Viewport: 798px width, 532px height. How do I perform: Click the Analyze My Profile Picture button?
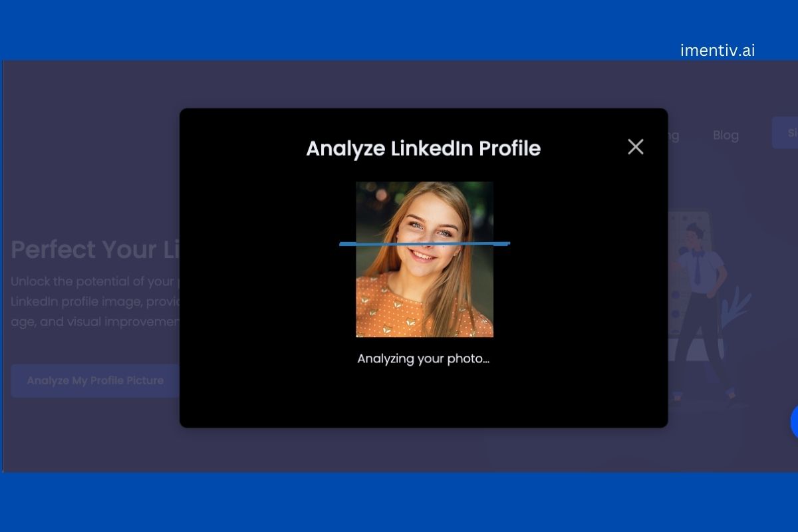[95, 380]
